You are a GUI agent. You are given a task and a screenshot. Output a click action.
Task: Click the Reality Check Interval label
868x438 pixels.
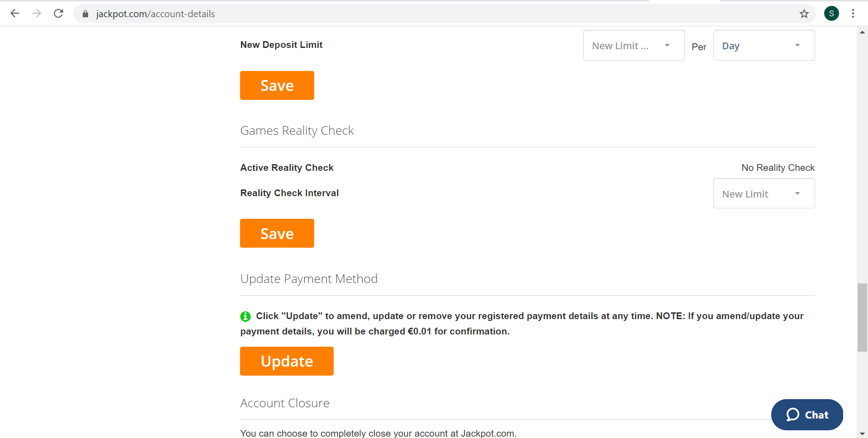(x=289, y=193)
